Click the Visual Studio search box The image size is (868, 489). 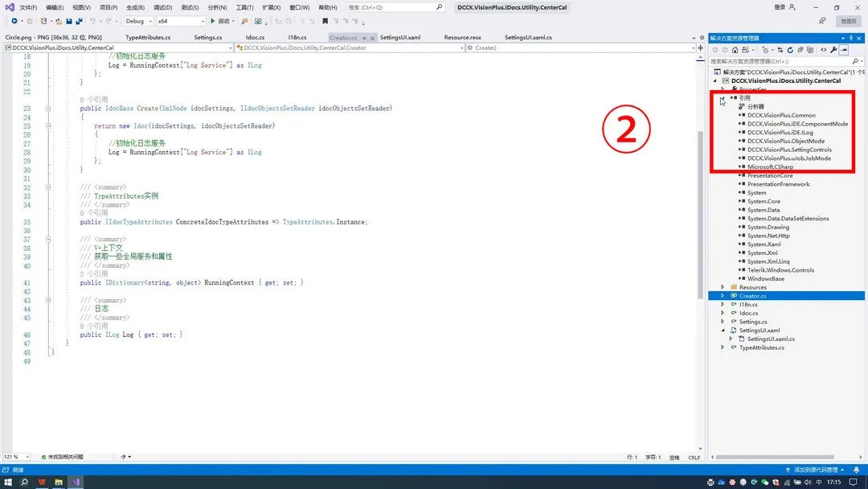(395, 7)
